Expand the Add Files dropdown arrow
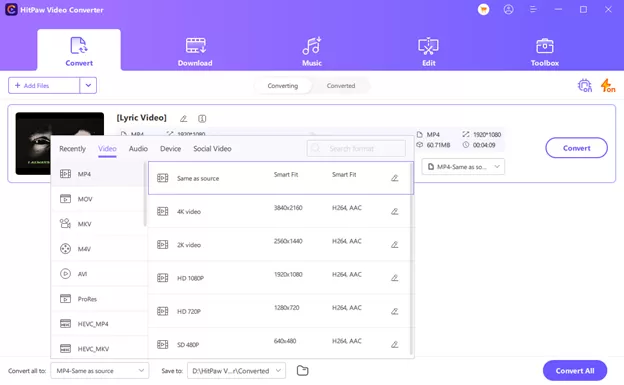This screenshot has height=385, width=624. pos(88,86)
